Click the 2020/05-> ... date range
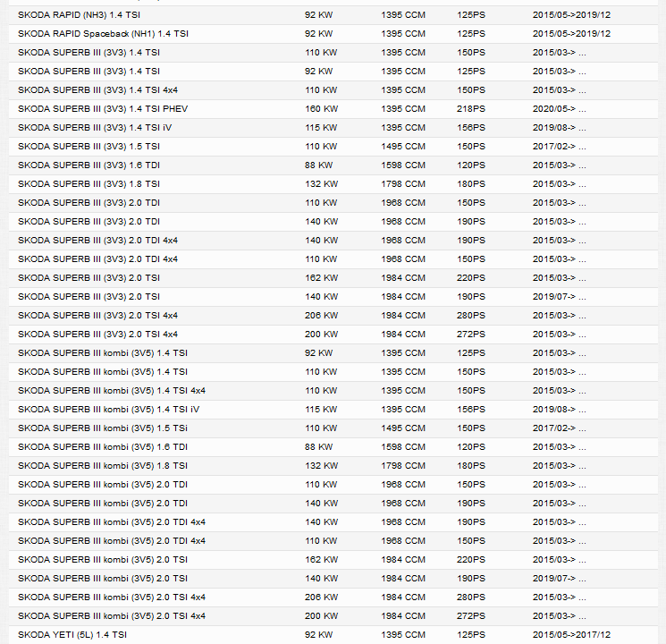The width and height of the screenshot is (666, 644). click(560, 109)
